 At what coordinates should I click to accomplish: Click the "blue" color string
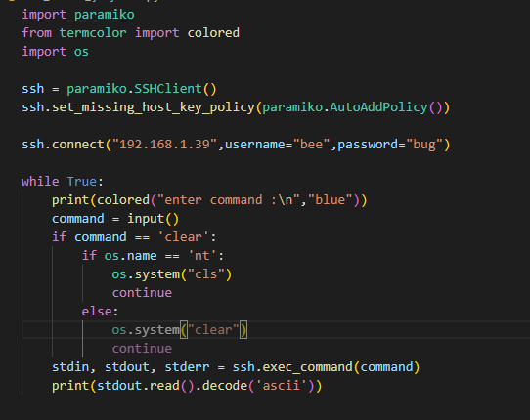coord(330,200)
